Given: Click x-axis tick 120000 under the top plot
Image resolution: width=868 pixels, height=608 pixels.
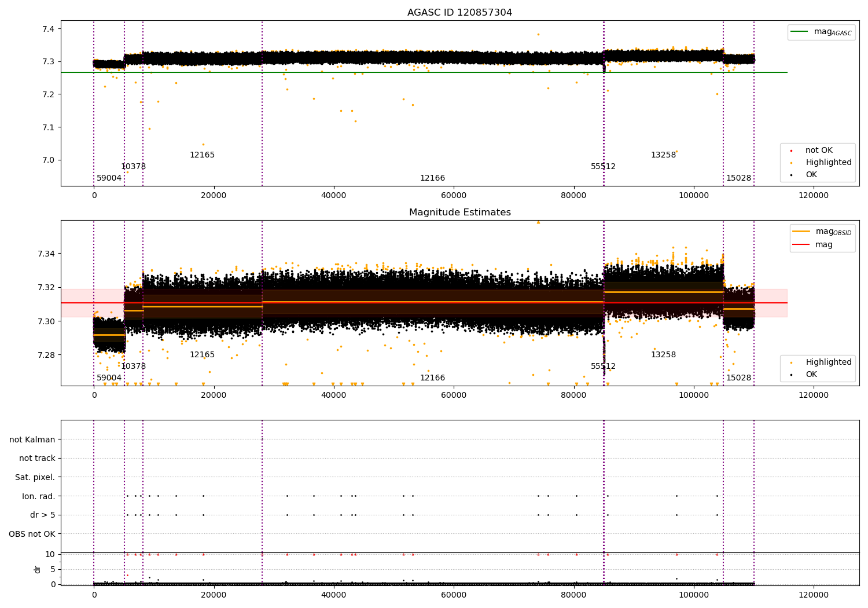Looking at the screenshot, I should (814, 196).
